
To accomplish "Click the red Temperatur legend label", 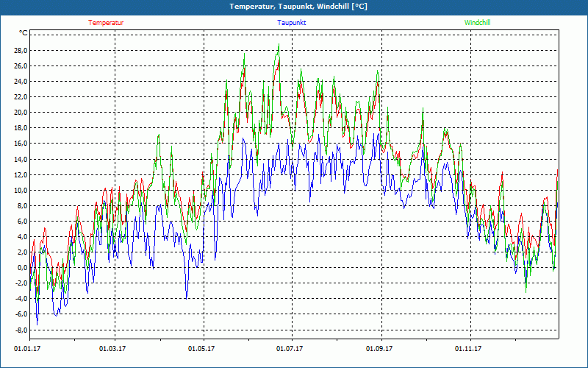I will (106, 23).
